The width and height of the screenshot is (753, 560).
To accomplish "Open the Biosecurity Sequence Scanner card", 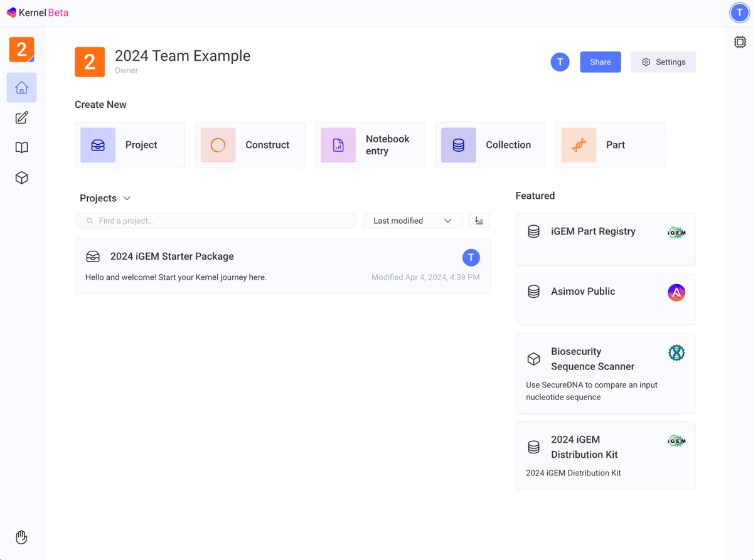I will coord(606,374).
